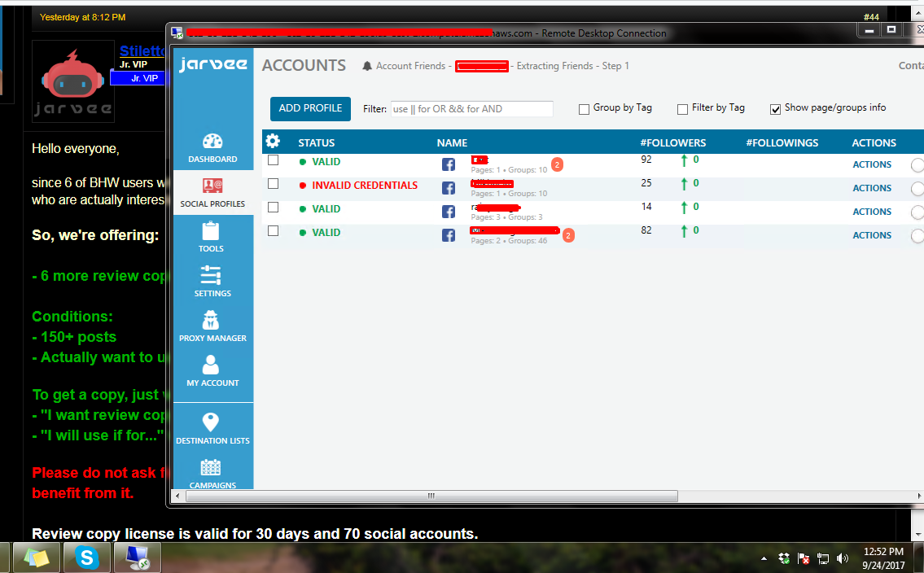Open Actions menu for 14 followers row
Screen dimensions: 924x573
click(872, 212)
